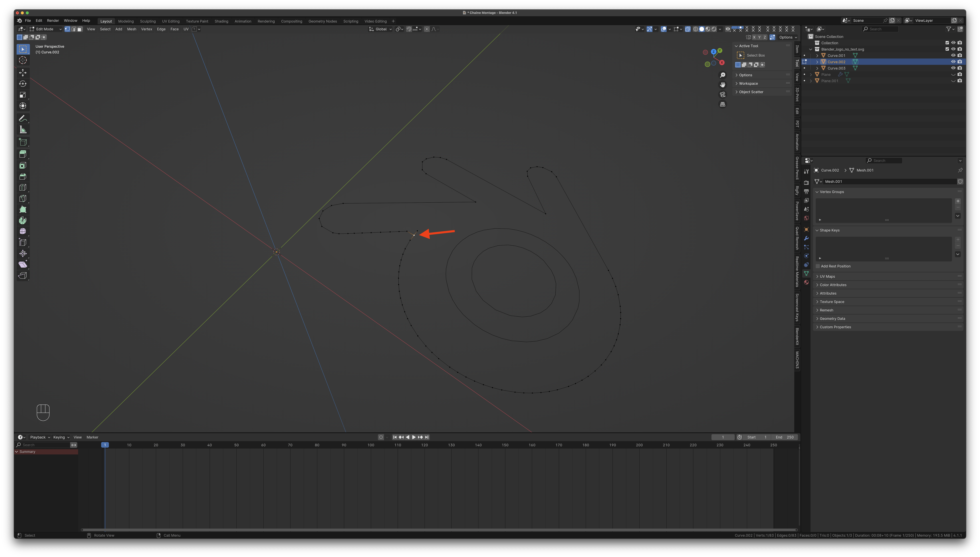Open the Render menu
Image resolution: width=980 pixels, height=557 pixels.
(53, 21)
